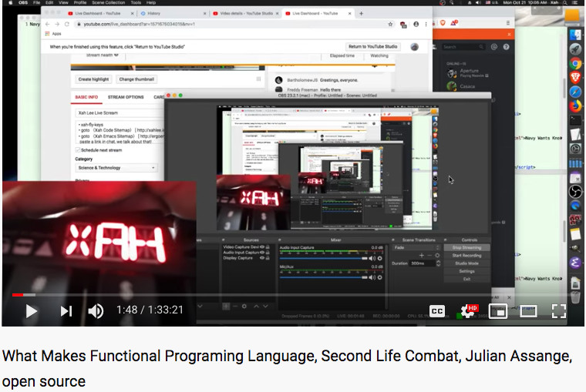The image size is (586, 392).
Task: Open the Science & Technology category dropdown
Action: (116, 168)
